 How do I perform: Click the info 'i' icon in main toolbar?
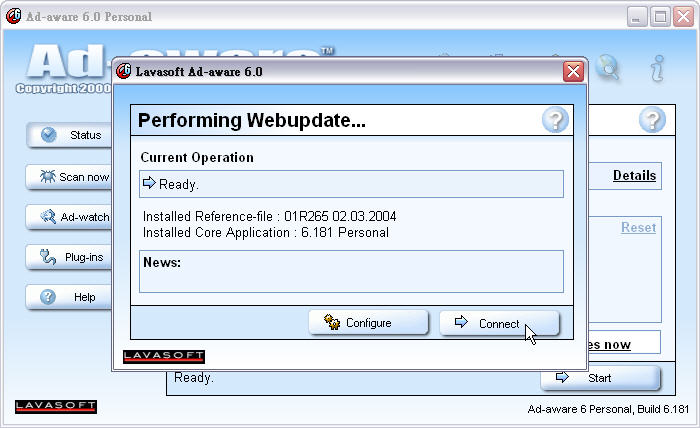(x=657, y=68)
